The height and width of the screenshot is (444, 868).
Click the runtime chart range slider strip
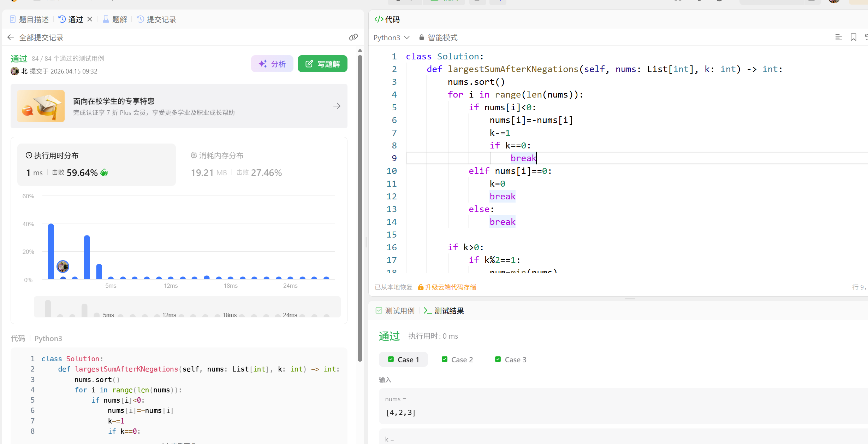187,307
